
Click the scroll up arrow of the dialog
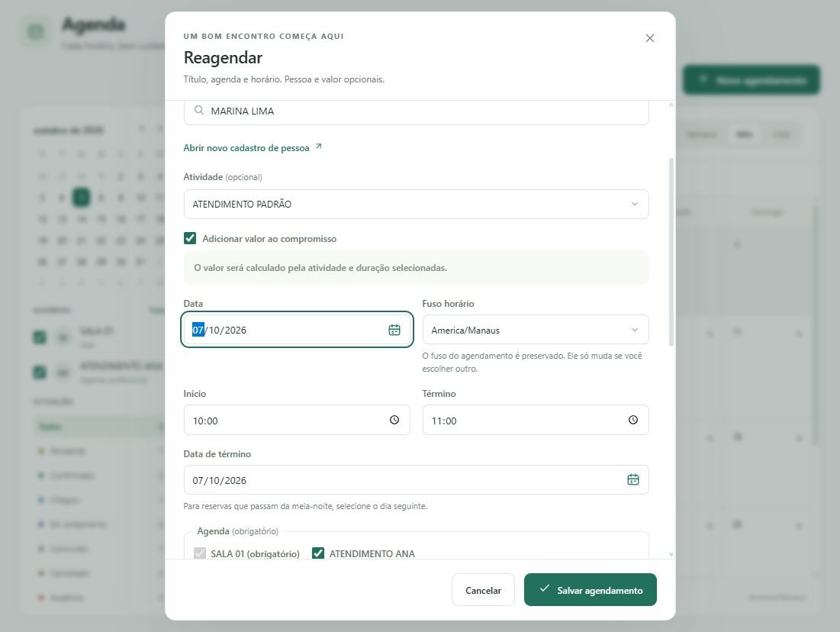pyautogui.click(x=671, y=105)
